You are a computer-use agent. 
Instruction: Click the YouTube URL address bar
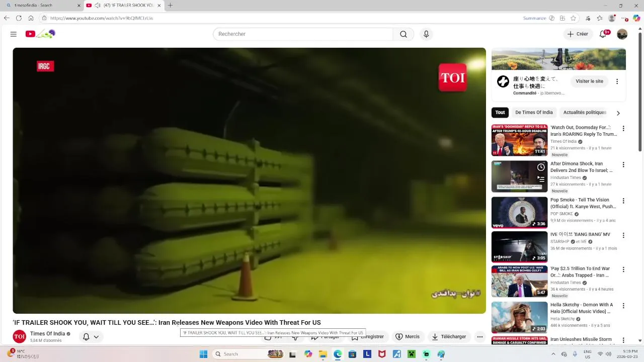(282, 18)
